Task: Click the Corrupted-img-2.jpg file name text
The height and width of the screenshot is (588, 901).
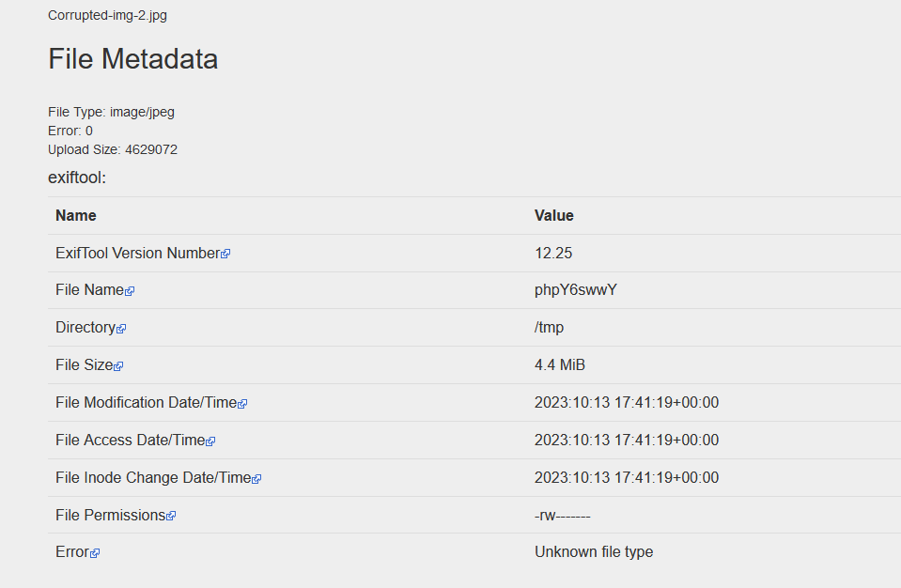Action: [107, 15]
